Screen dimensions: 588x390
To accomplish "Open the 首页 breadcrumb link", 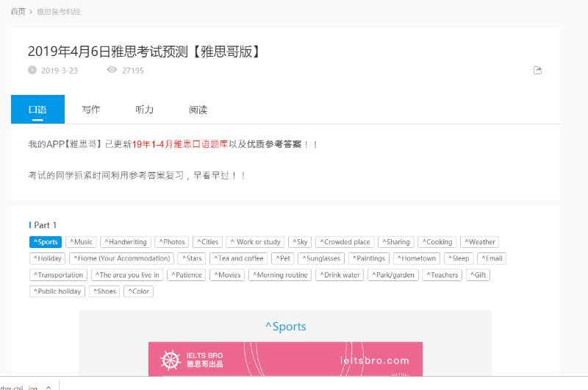I will pyautogui.click(x=18, y=12).
